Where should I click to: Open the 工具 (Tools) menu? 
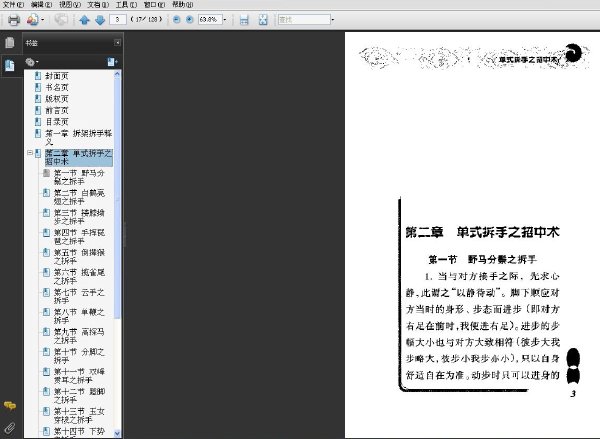click(126, 5)
